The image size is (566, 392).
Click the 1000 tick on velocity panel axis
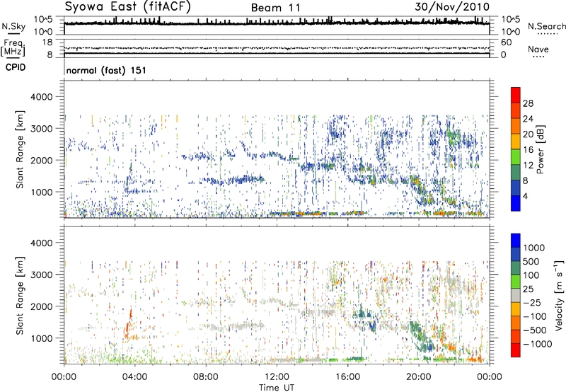pyautogui.click(x=41, y=339)
